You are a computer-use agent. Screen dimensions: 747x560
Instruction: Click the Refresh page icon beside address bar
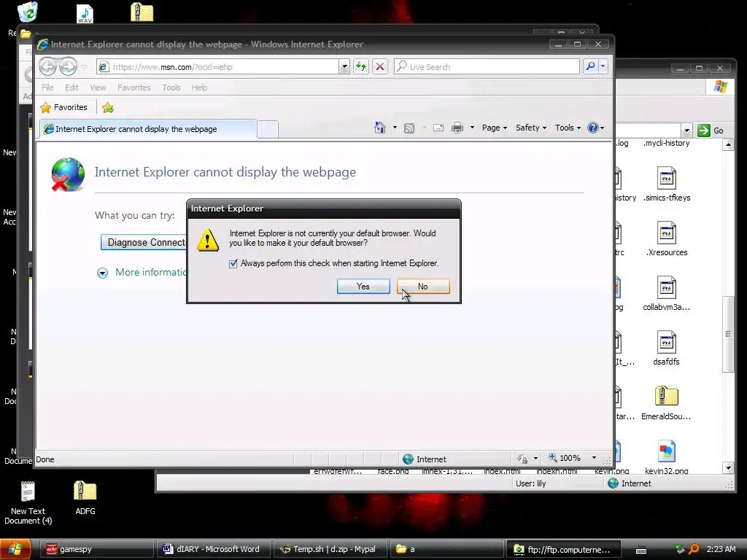pyautogui.click(x=360, y=66)
